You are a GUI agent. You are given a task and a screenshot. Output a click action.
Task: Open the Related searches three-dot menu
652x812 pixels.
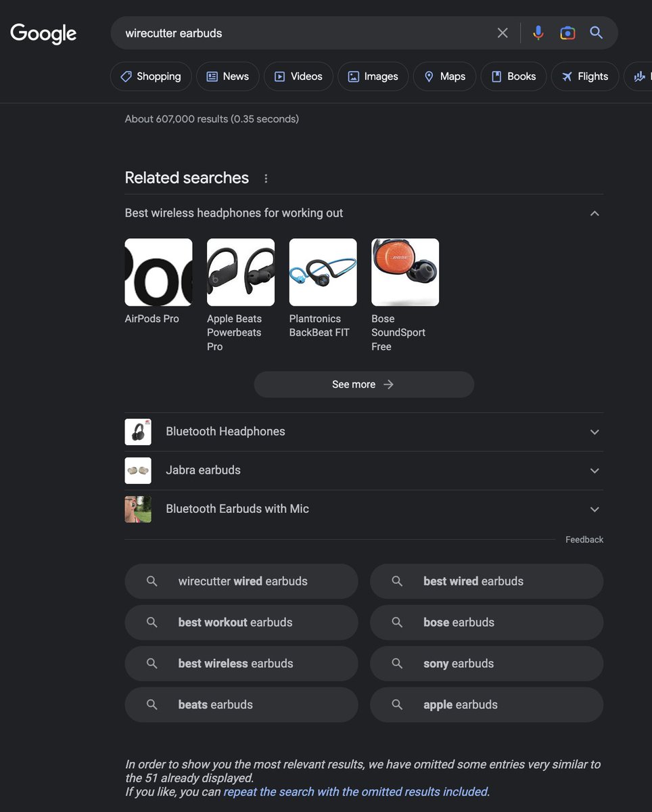[266, 178]
